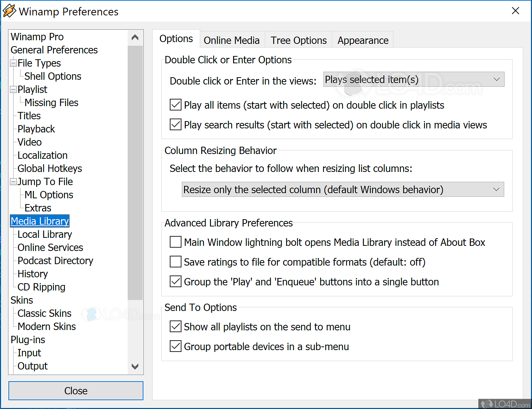Open Local Library preferences
Viewport: 532px width, 409px height.
tap(45, 234)
